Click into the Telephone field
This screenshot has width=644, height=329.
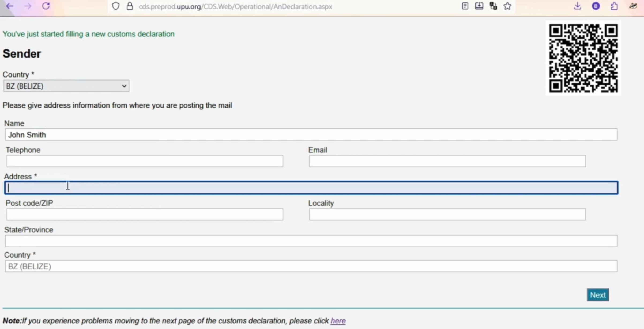tap(145, 161)
